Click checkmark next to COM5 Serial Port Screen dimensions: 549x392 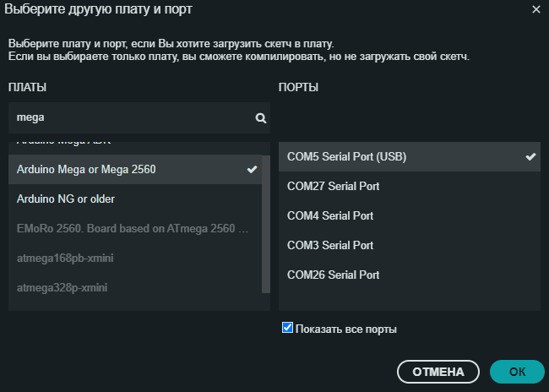pyautogui.click(x=530, y=156)
